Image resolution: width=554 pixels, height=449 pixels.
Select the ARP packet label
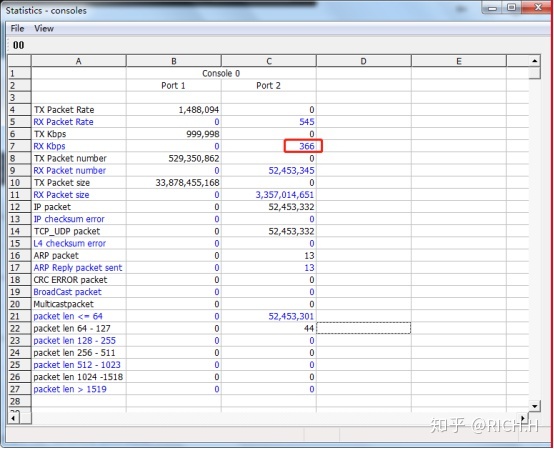56,255
